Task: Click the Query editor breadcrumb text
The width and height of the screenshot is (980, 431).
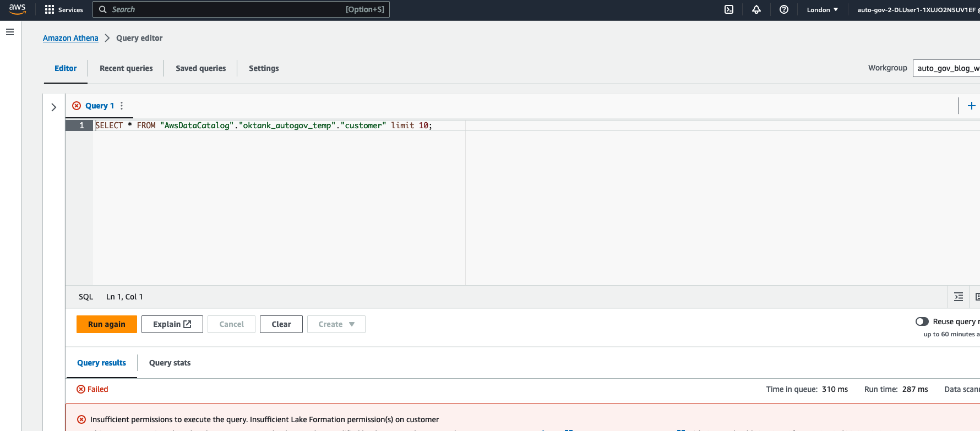Action: pos(139,38)
